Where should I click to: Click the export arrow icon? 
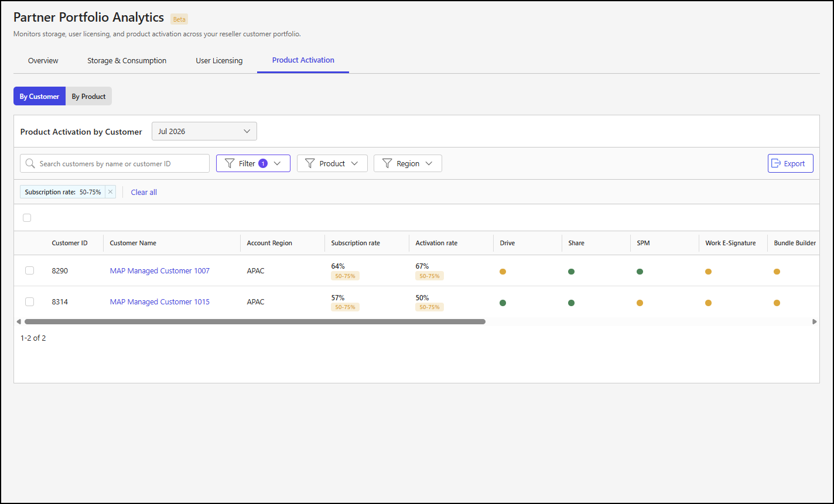[776, 163]
